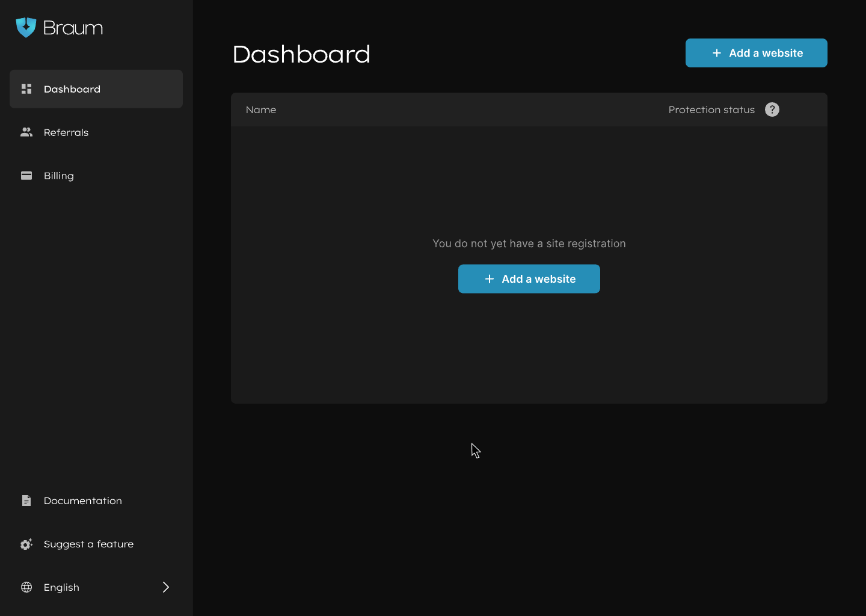Choose Suggest a feature link
The height and width of the screenshot is (616, 866).
tap(89, 544)
